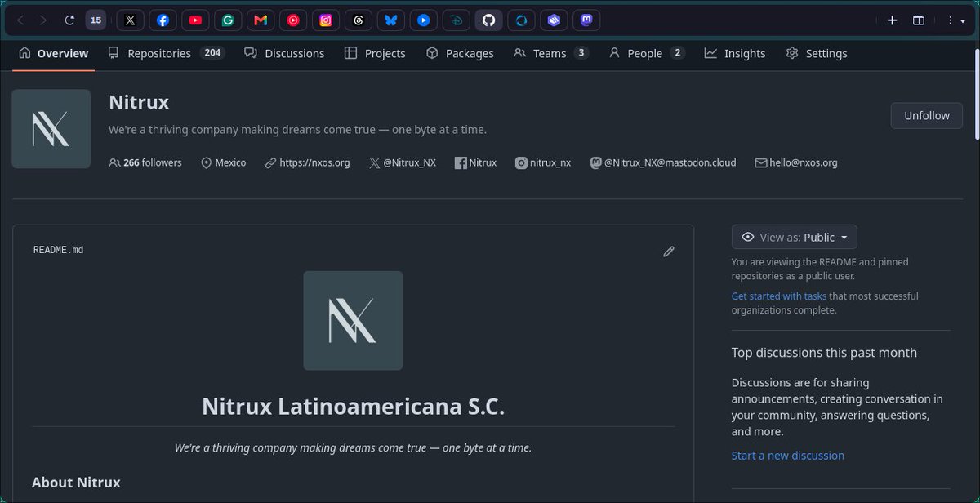980x503 pixels.
Task: Click the About Nitrux heading
Action: tap(76, 483)
